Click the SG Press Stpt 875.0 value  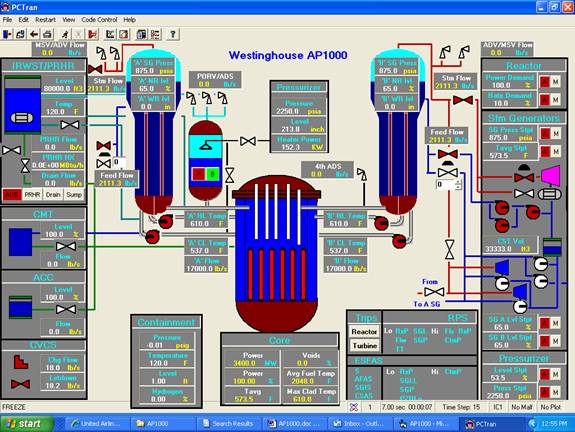(x=498, y=138)
